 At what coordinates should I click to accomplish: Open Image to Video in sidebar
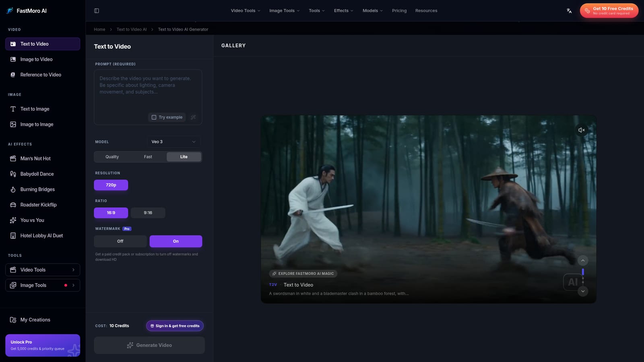tap(43, 59)
